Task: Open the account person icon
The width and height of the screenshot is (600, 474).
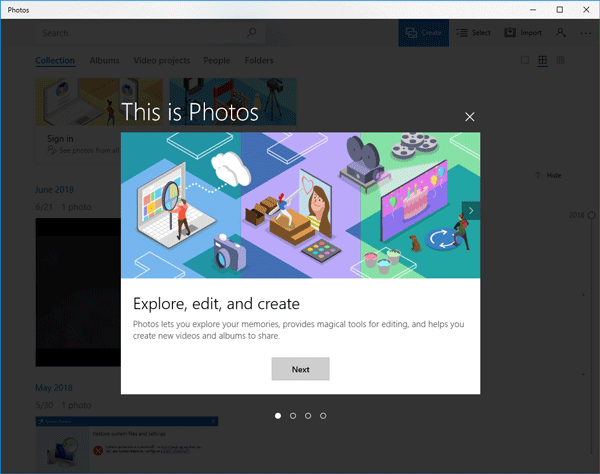Action: [561, 33]
